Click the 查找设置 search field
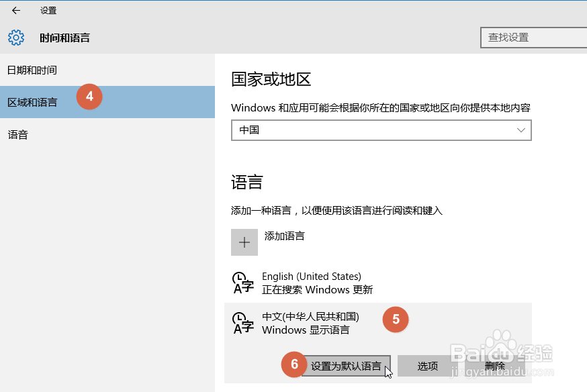Viewport: 587px width, 392px height. [x=533, y=38]
